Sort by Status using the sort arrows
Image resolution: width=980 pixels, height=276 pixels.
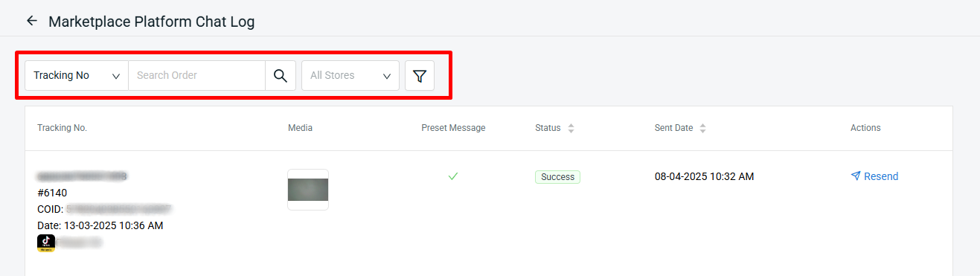tap(571, 128)
